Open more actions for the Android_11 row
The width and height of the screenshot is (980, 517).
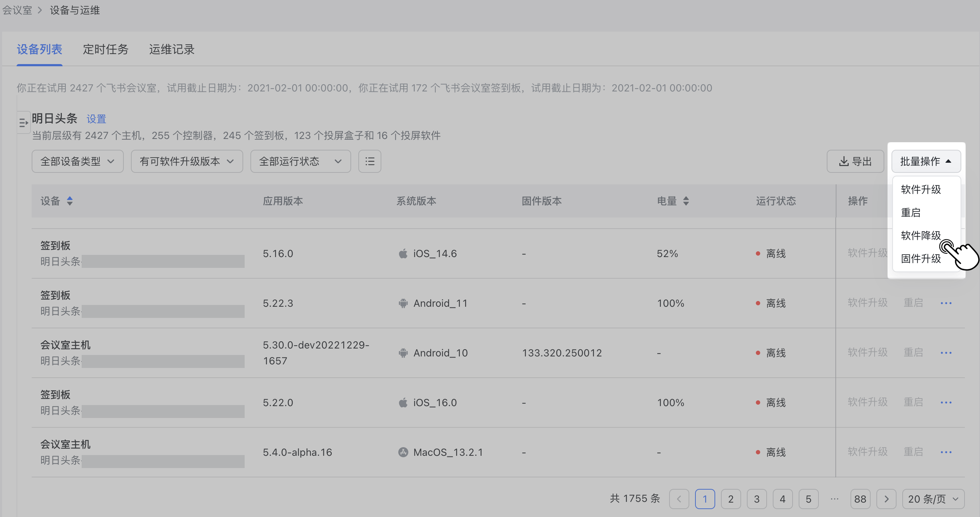click(x=946, y=303)
